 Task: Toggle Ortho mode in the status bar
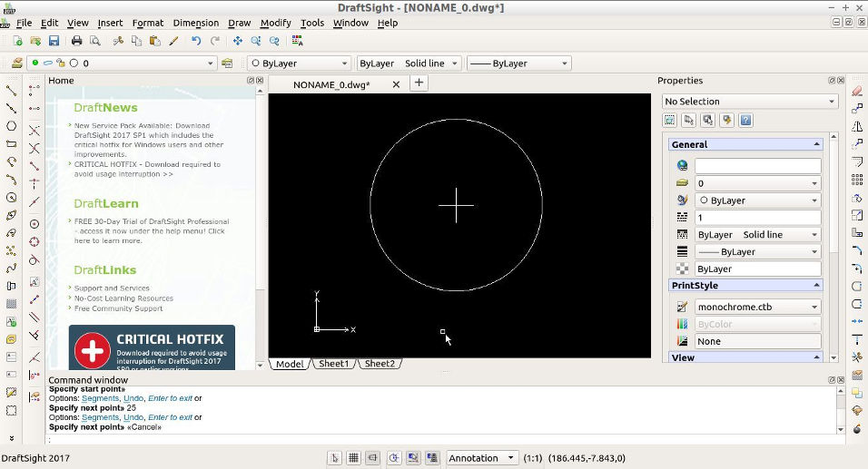click(372, 458)
